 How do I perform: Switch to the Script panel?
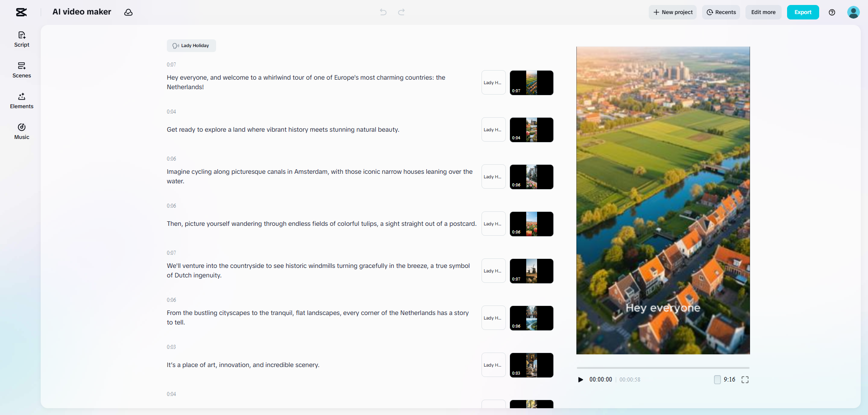click(x=21, y=39)
